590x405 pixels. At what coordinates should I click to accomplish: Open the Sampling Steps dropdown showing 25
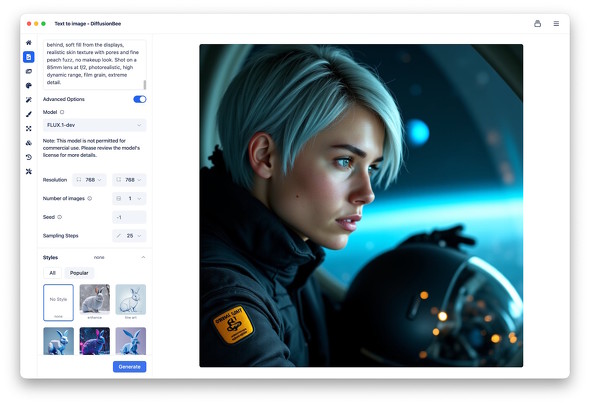tap(129, 236)
